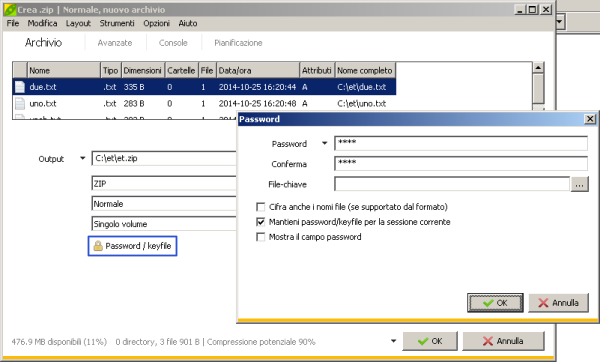Click the padlock Password / keyfile button
Viewport: 600px width, 362px height.
click(132, 246)
